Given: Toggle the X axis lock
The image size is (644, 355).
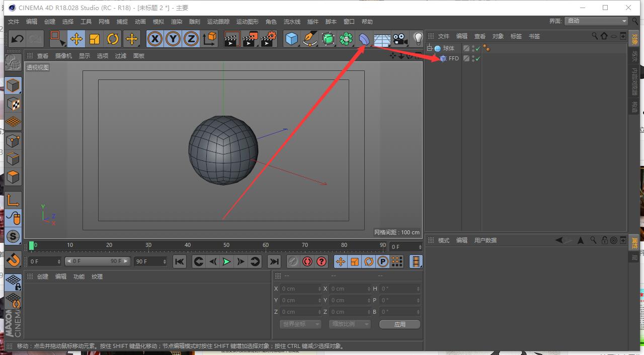Looking at the screenshot, I should click(x=155, y=39).
